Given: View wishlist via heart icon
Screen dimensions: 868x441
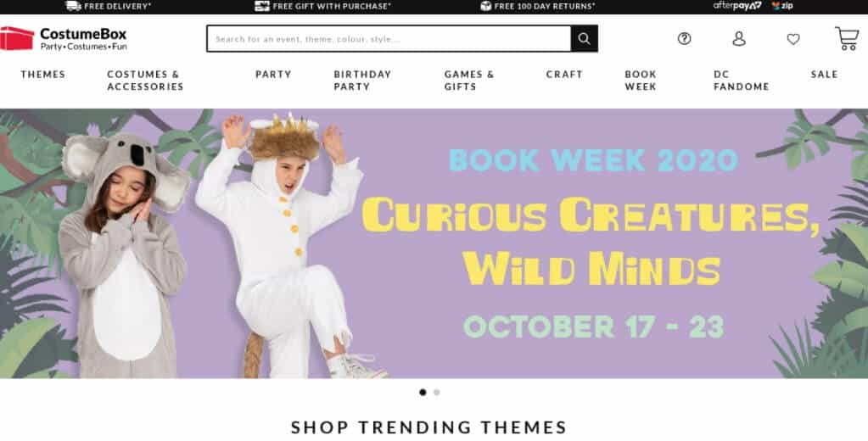Looking at the screenshot, I should 793,39.
